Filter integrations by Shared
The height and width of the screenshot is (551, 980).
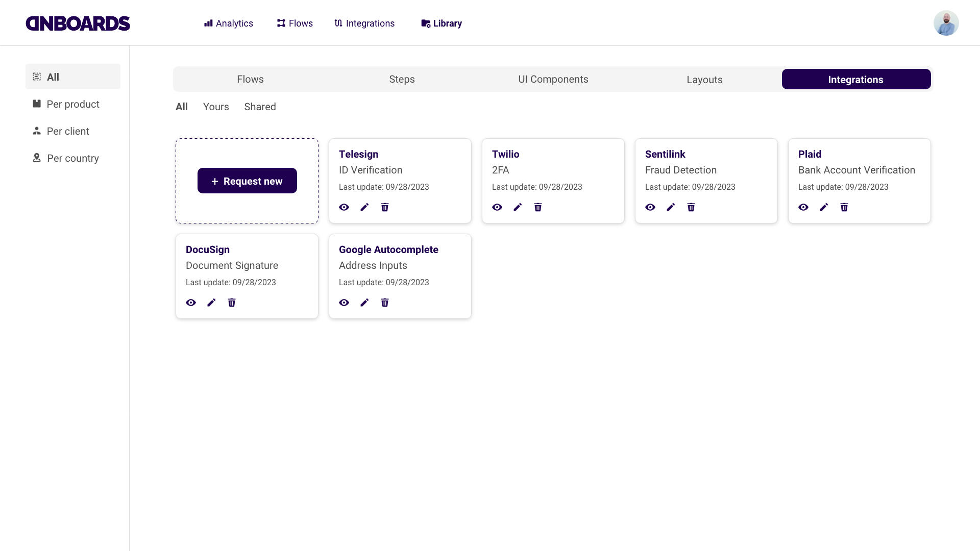260,107
